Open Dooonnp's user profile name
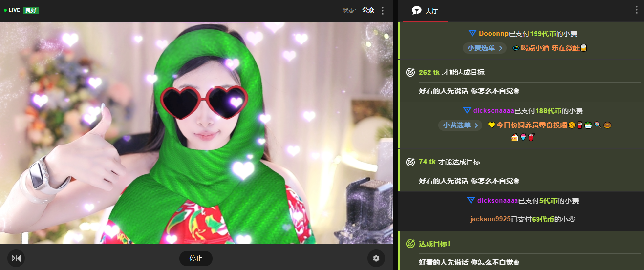Image resolution: width=644 pixels, height=270 pixels. [494, 33]
